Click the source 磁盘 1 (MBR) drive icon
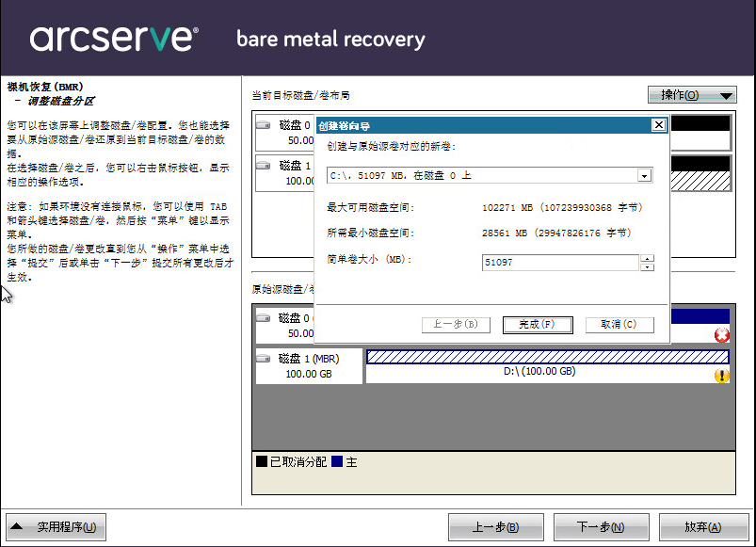The image size is (756, 547). tap(263, 359)
